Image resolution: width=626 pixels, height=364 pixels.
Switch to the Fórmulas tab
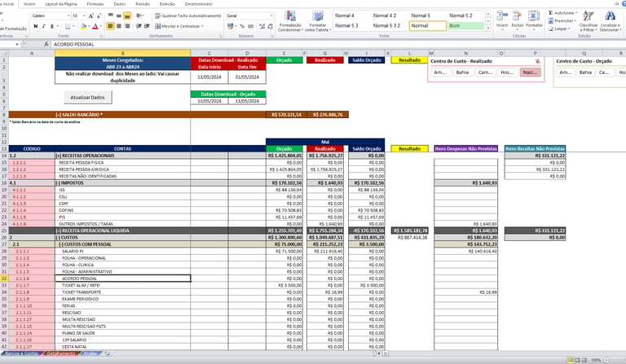click(95, 4)
